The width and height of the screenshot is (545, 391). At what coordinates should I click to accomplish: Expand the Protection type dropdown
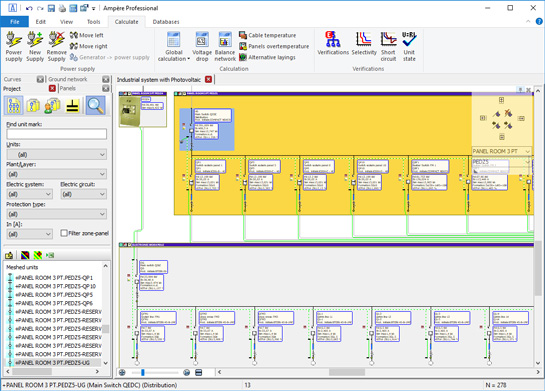click(57, 214)
